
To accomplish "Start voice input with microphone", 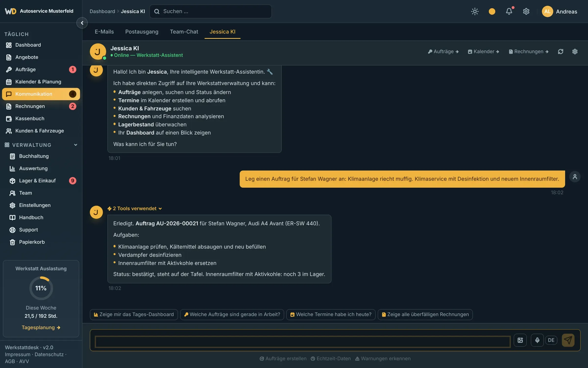I will pyautogui.click(x=537, y=340).
